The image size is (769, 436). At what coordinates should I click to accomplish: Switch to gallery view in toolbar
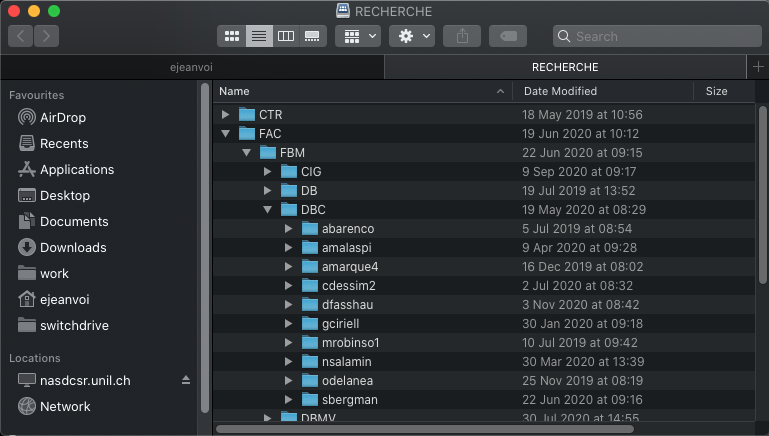coord(312,36)
